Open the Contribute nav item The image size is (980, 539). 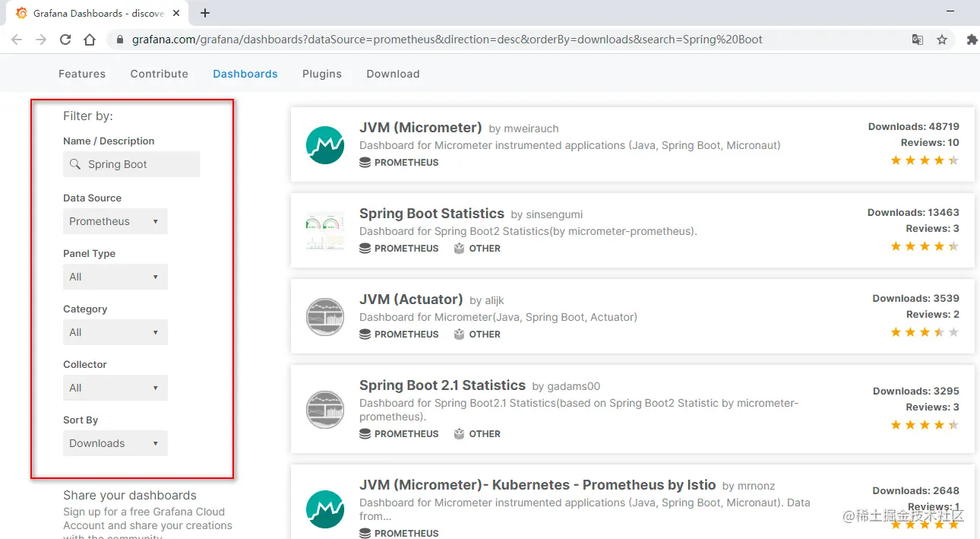(159, 74)
